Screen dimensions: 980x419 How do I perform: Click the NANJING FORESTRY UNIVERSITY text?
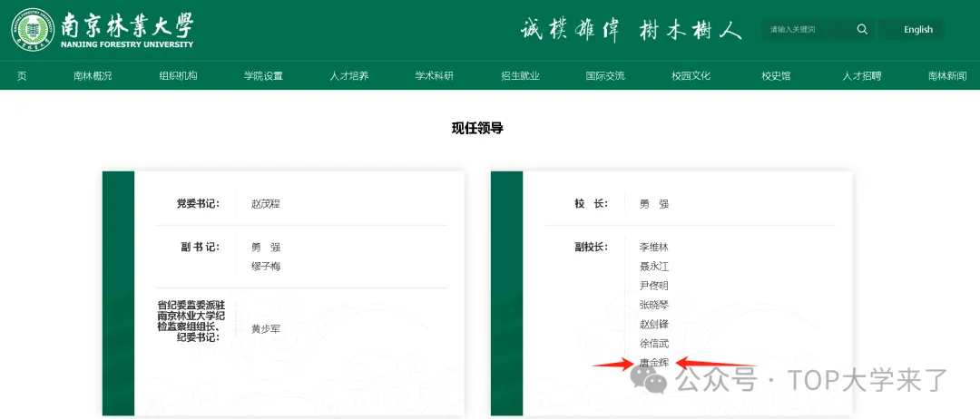[x=128, y=44]
